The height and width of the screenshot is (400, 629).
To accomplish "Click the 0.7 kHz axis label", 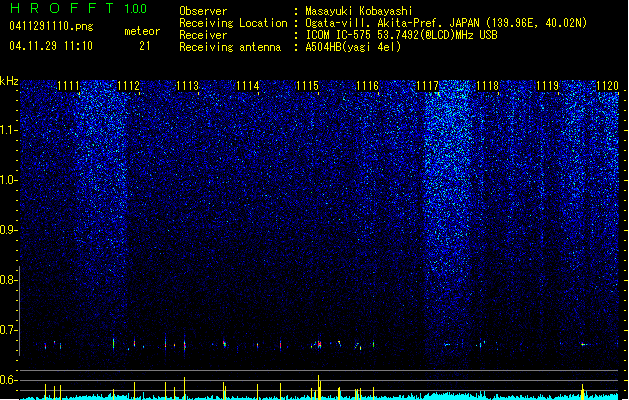I will tap(9, 330).
